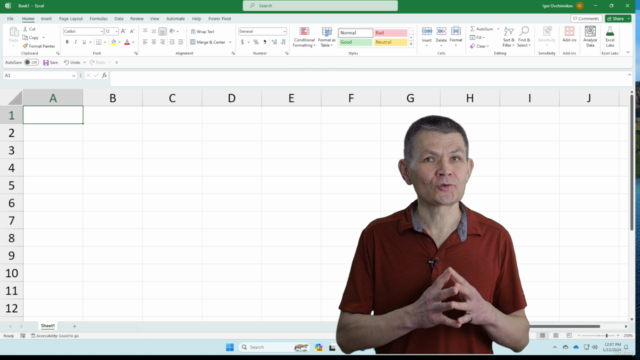This screenshot has width=640, height=360.
Task: Click the Increase Indent icon
Action: coord(181,42)
